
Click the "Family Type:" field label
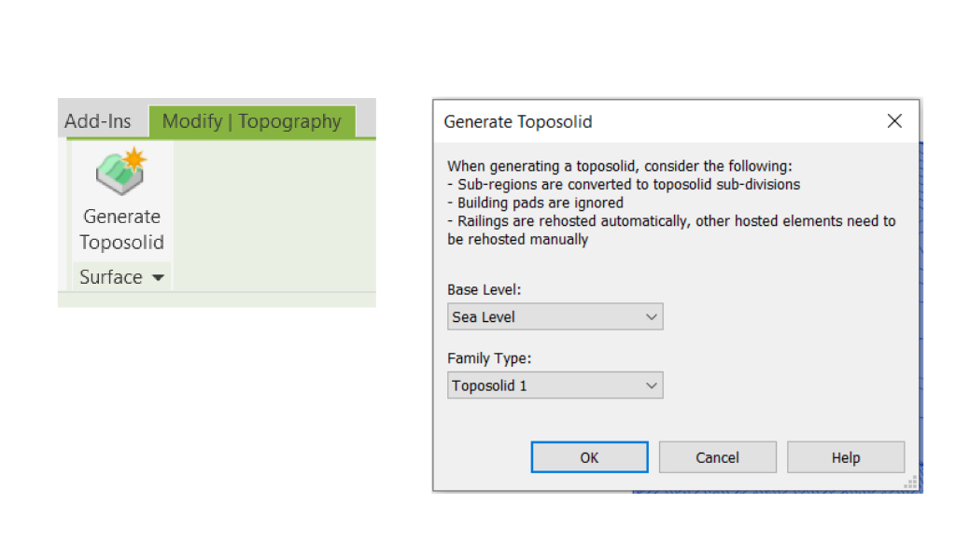[x=489, y=358]
